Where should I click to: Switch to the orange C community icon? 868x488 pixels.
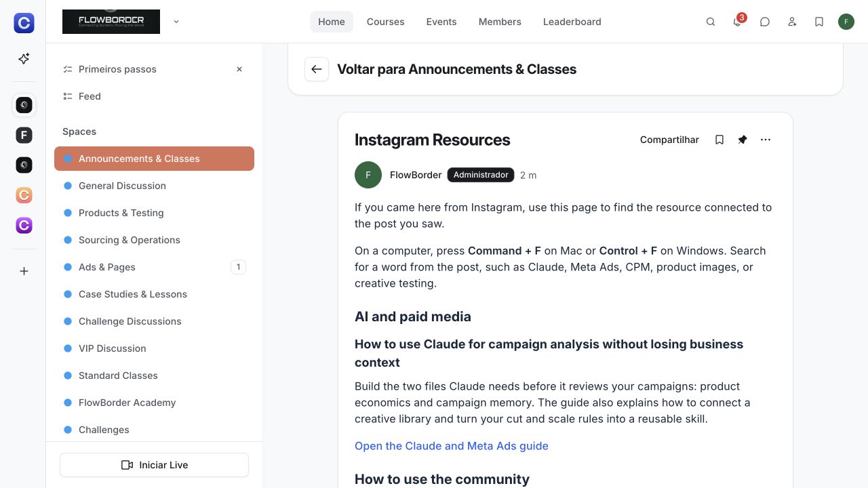click(24, 195)
